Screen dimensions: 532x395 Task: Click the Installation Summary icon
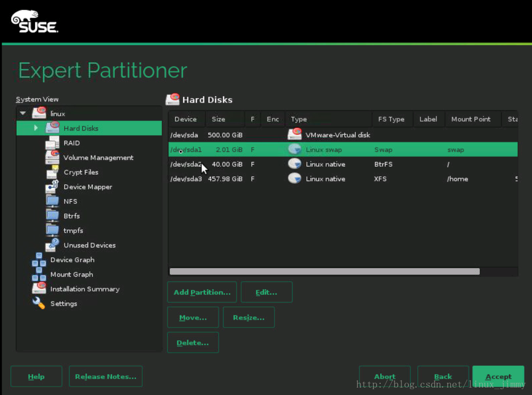tap(39, 288)
